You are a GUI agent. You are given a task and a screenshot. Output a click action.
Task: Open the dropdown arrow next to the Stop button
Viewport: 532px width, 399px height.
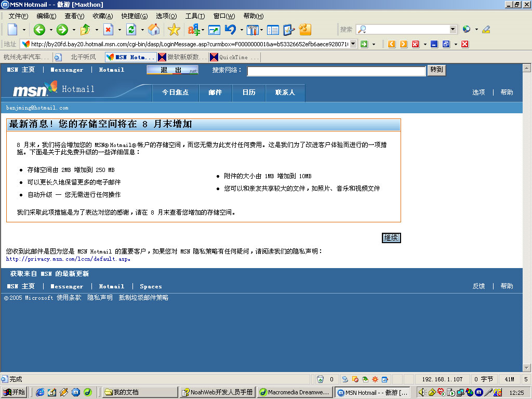click(119, 30)
